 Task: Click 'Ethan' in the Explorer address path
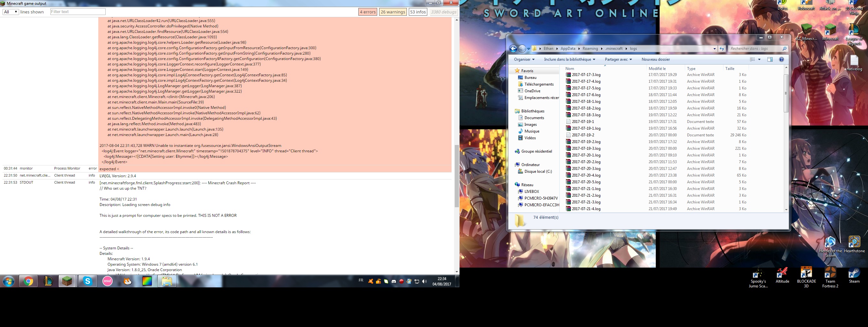548,49
